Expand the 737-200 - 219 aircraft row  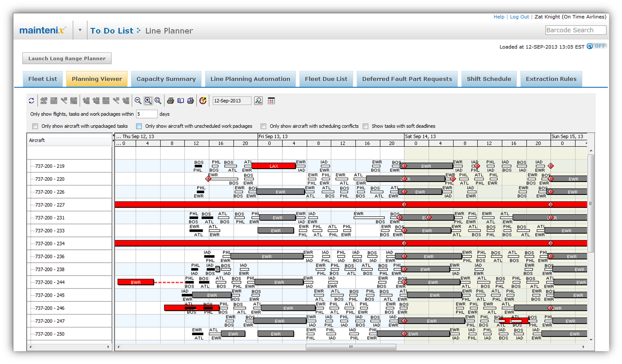point(32,166)
